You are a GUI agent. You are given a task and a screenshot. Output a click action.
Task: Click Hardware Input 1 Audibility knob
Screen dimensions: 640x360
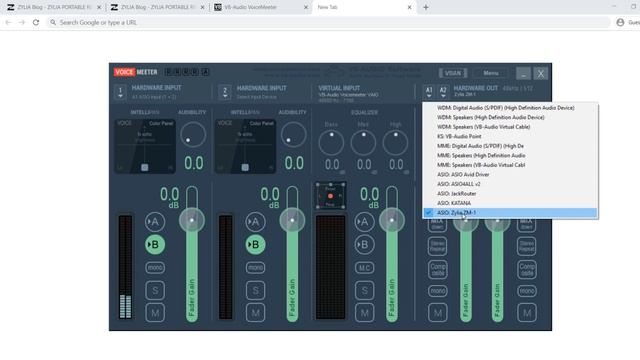pos(193,134)
